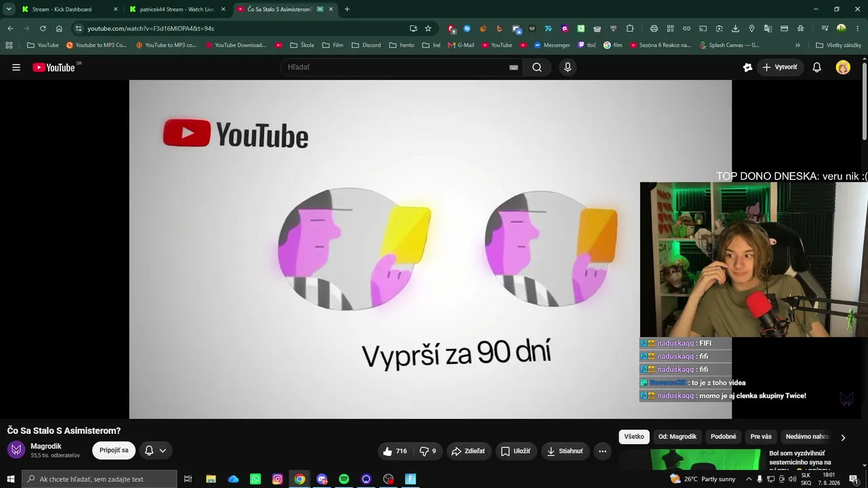Screen dimensions: 868x488
Task: Open Chrome from the taskbar
Action: point(300,479)
